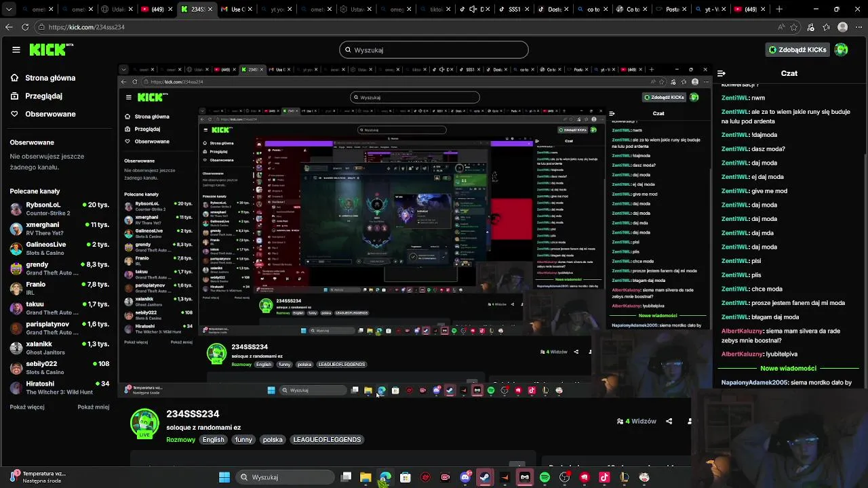This screenshot has height=488, width=868.
Task: Open the Temperatura weather widget on the taskbar
Action: pyautogui.click(x=38, y=477)
